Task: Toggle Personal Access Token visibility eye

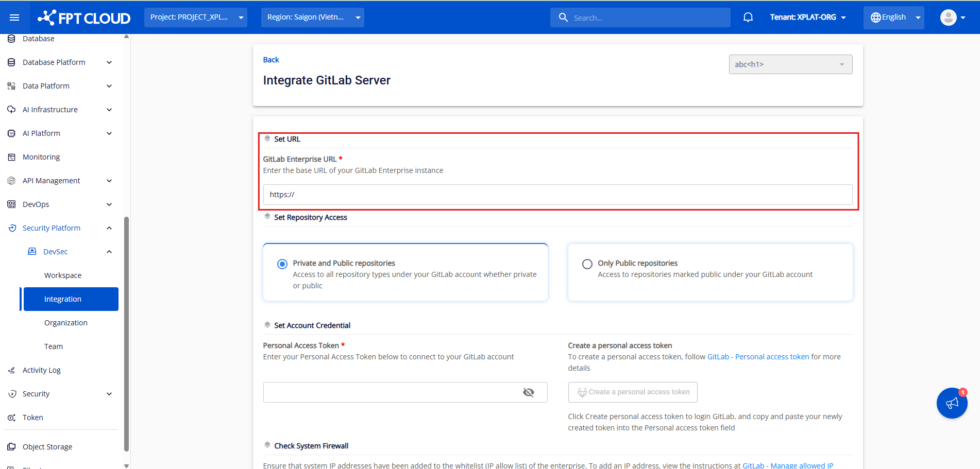Action: coord(528,392)
